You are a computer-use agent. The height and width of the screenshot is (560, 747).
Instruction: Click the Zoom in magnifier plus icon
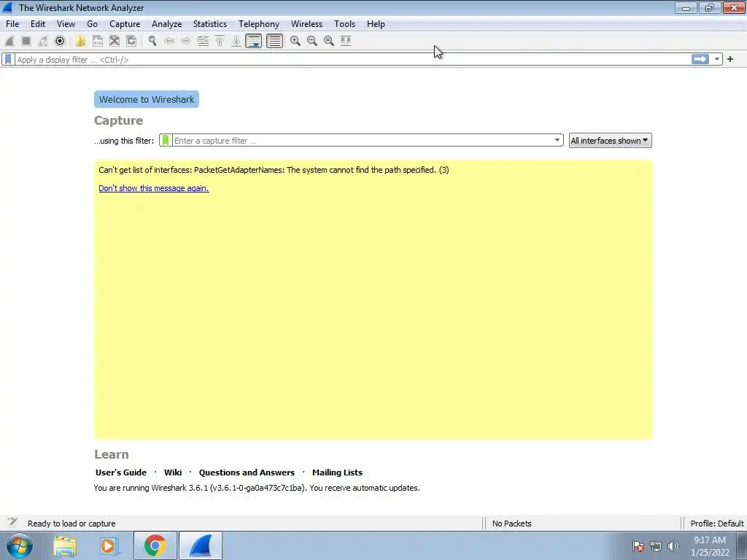tap(295, 41)
